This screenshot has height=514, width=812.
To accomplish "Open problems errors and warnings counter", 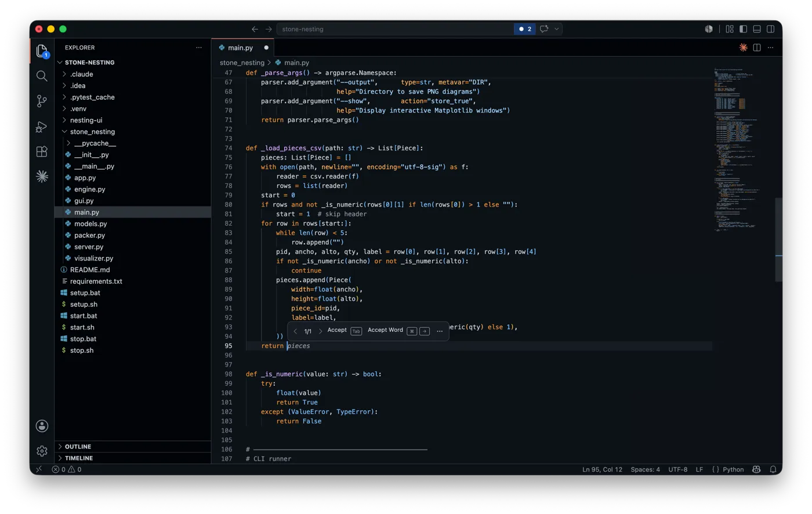I will [x=67, y=469].
